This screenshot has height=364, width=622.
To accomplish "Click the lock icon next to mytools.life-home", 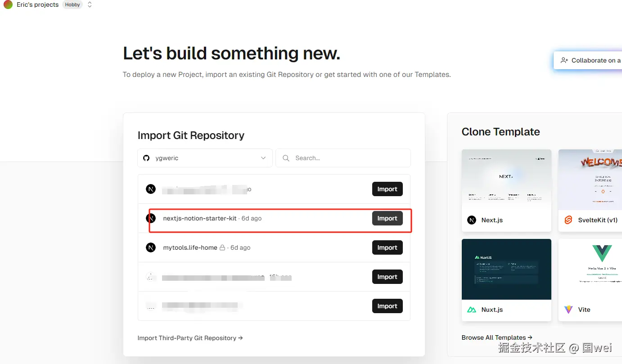I will coord(222,247).
